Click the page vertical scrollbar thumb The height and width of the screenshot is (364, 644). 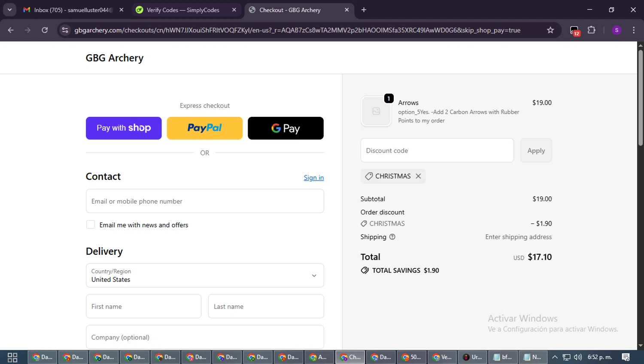click(641, 98)
